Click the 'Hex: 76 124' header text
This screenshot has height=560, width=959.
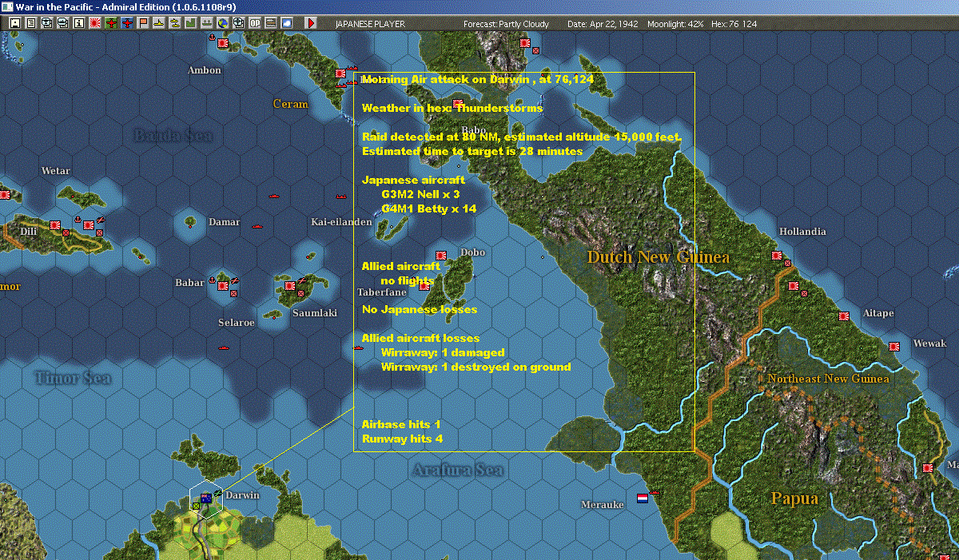pyautogui.click(x=734, y=24)
